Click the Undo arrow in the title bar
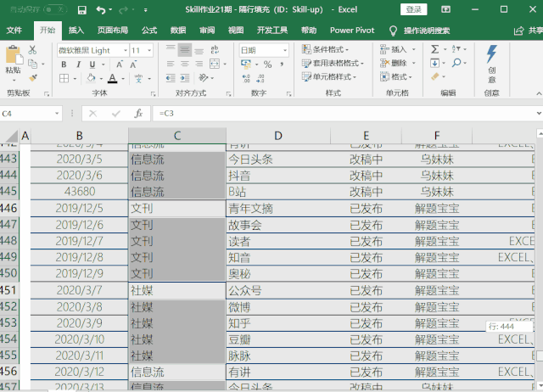This screenshot has height=392, width=543. click(101, 10)
